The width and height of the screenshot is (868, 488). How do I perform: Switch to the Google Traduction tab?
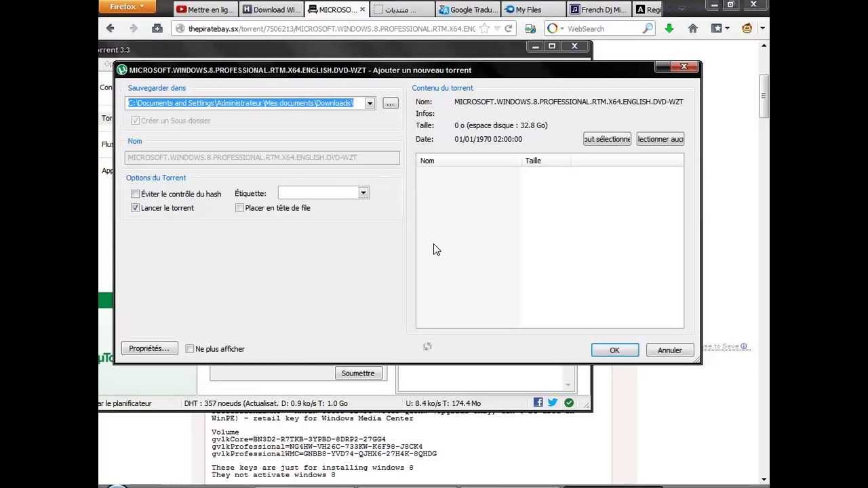469,9
